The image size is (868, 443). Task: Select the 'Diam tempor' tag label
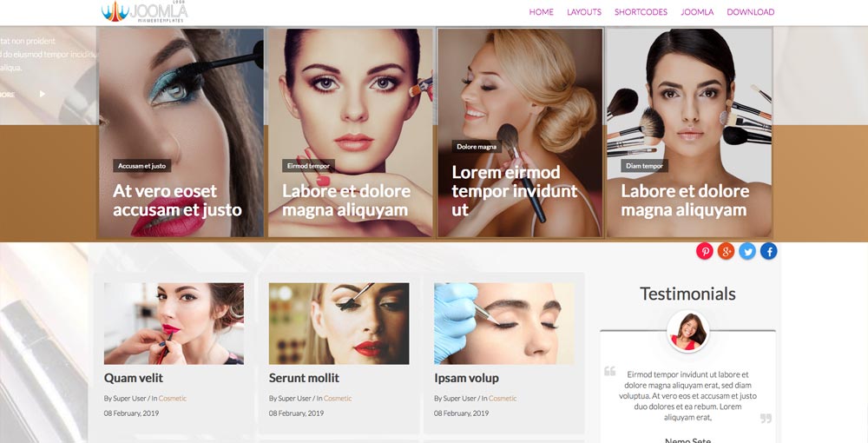pyautogui.click(x=644, y=166)
